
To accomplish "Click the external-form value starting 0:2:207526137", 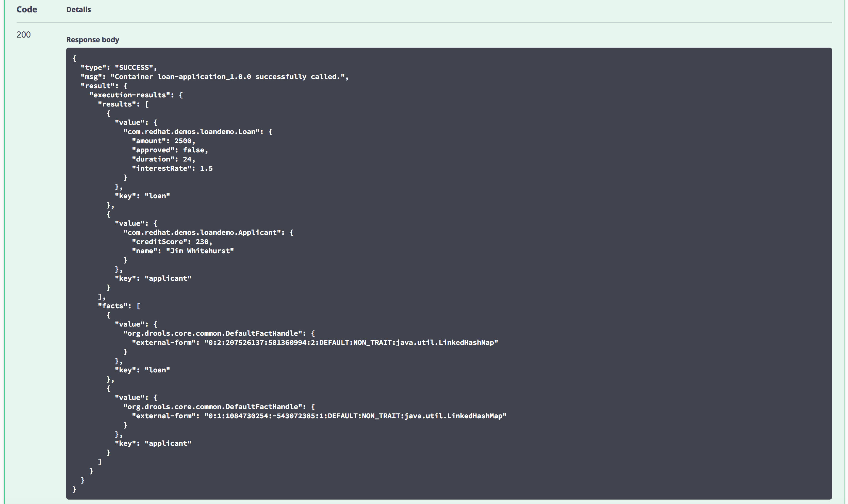I will 351,343.
